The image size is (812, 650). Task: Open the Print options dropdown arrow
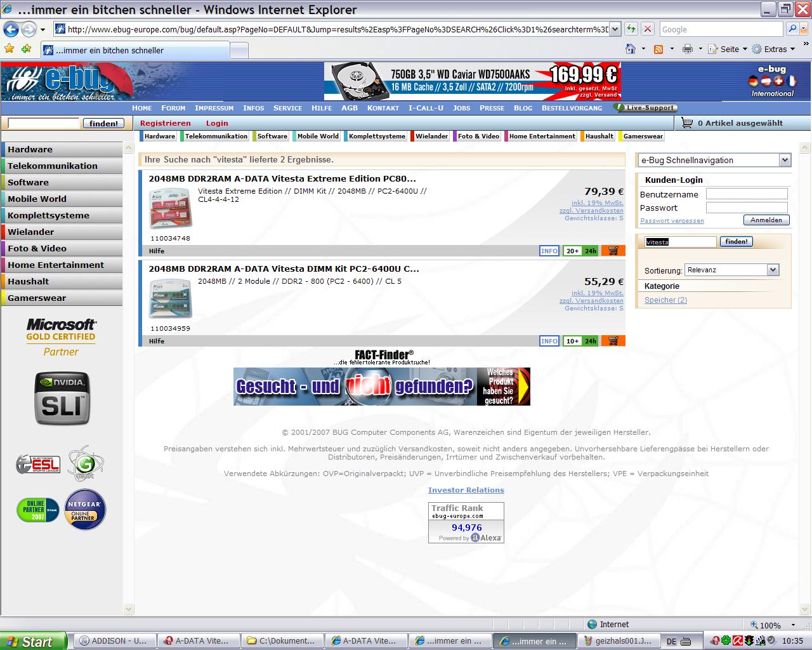[700, 49]
